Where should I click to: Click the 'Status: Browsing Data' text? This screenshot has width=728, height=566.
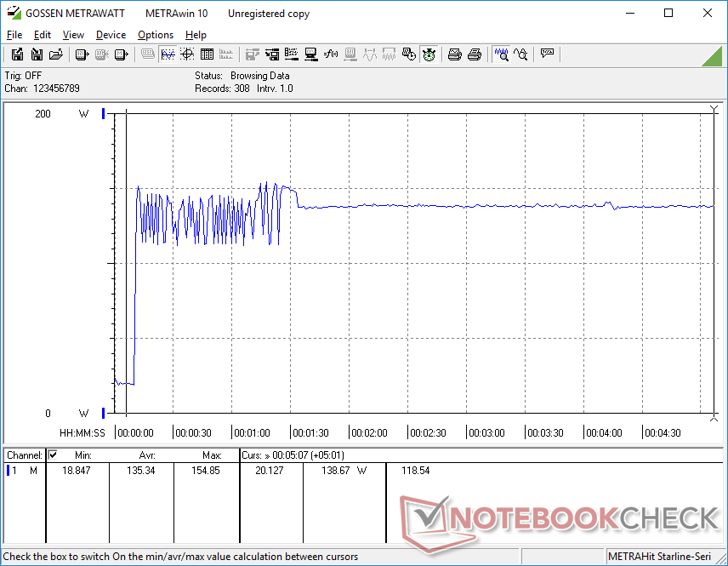242,75
